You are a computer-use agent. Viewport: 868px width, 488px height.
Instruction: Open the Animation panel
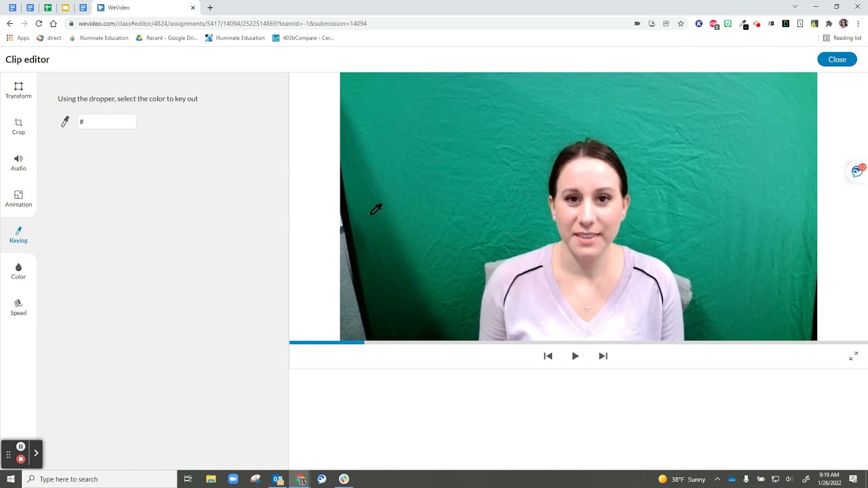18,199
